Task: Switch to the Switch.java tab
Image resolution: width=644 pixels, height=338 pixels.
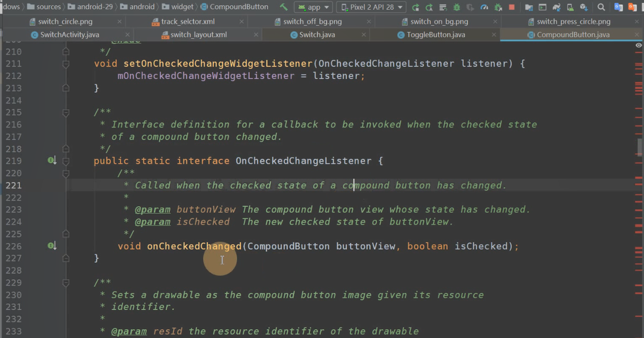Action: tap(316, 35)
